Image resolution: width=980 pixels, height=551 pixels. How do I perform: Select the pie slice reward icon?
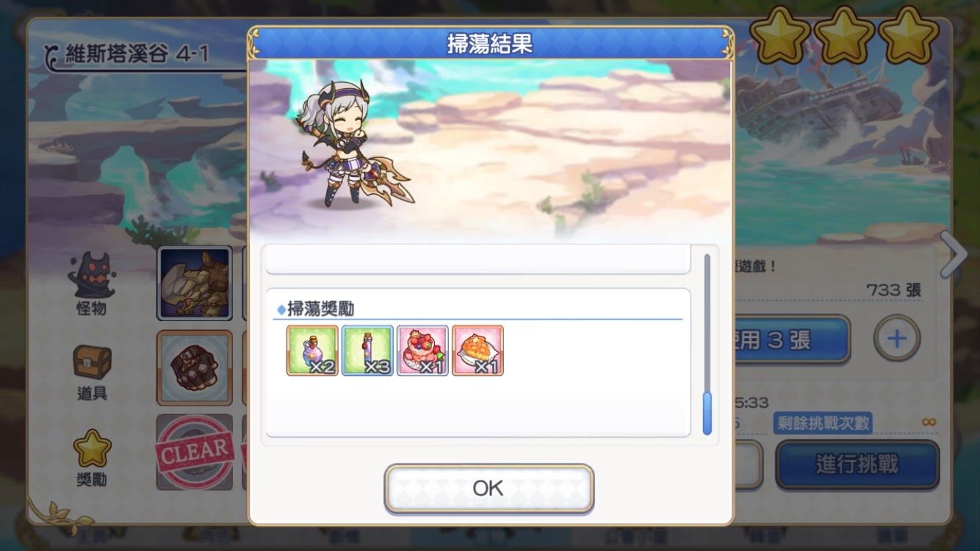[x=478, y=350]
